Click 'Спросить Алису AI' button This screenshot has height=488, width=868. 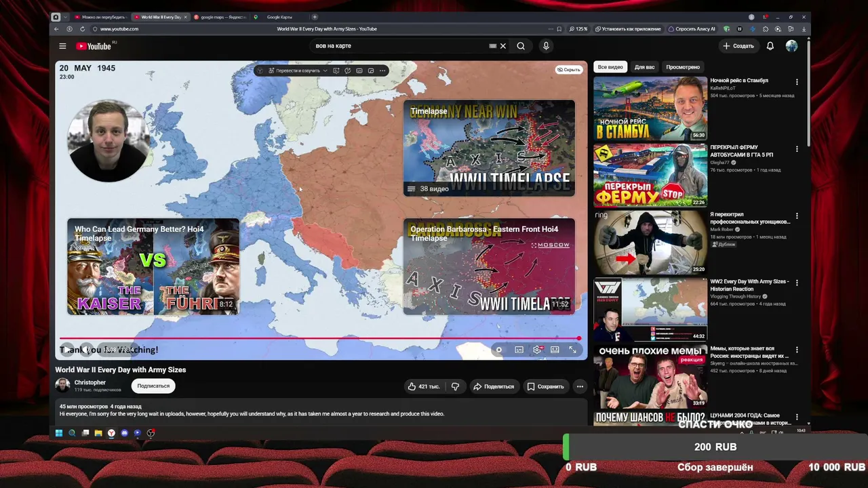pos(692,29)
